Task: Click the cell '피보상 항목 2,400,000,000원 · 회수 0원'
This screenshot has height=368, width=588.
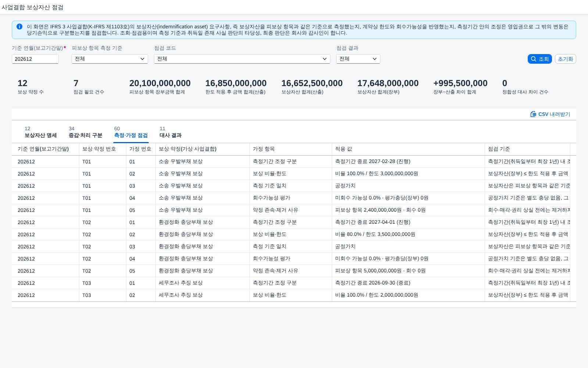Action: pos(408,210)
